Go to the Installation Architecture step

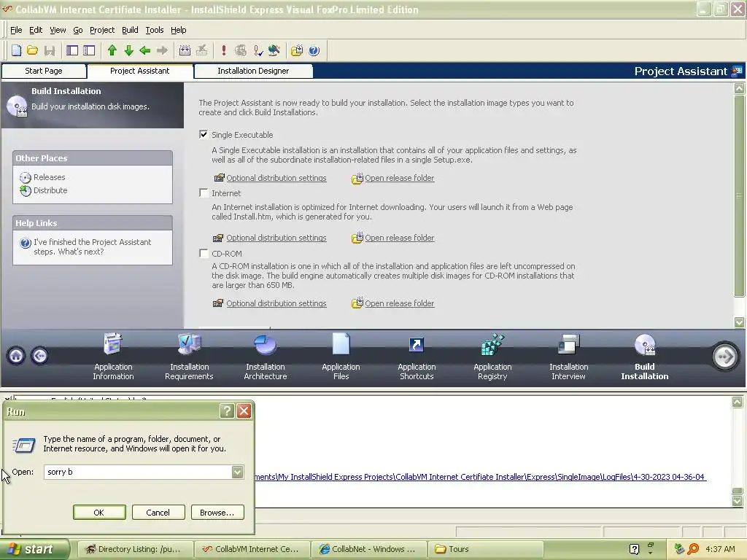coord(266,357)
